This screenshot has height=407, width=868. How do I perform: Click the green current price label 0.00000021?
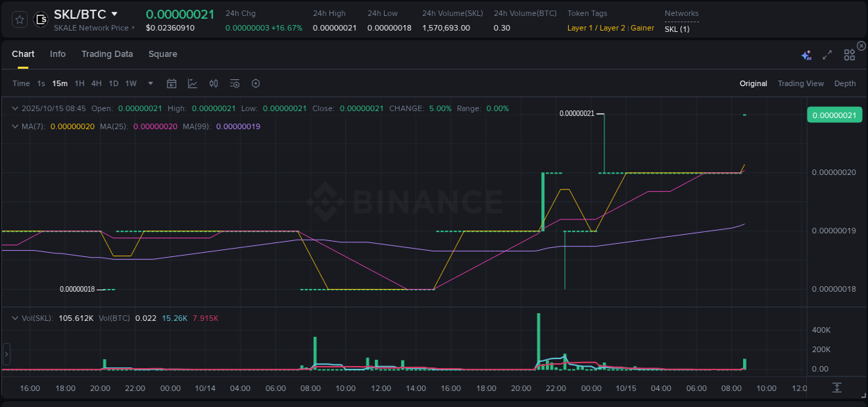click(834, 115)
